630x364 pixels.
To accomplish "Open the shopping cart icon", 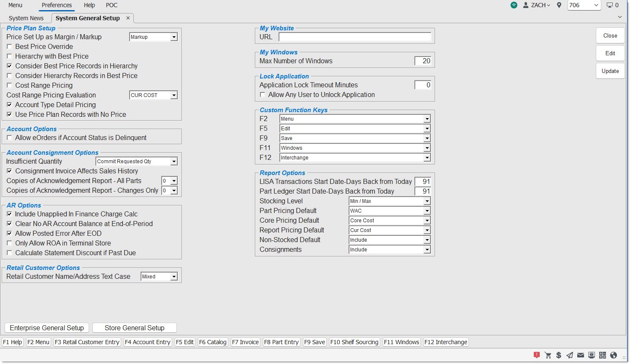I will pyautogui.click(x=548, y=355).
